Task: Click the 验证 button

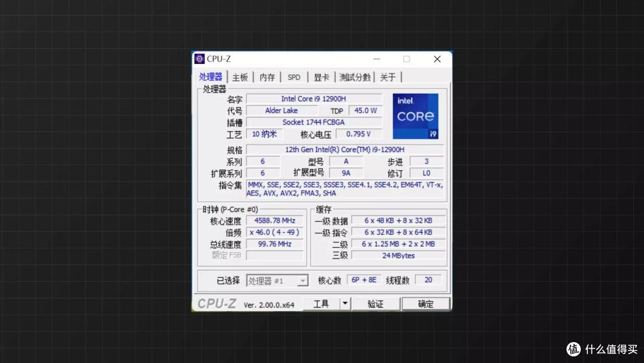Action: tap(376, 304)
